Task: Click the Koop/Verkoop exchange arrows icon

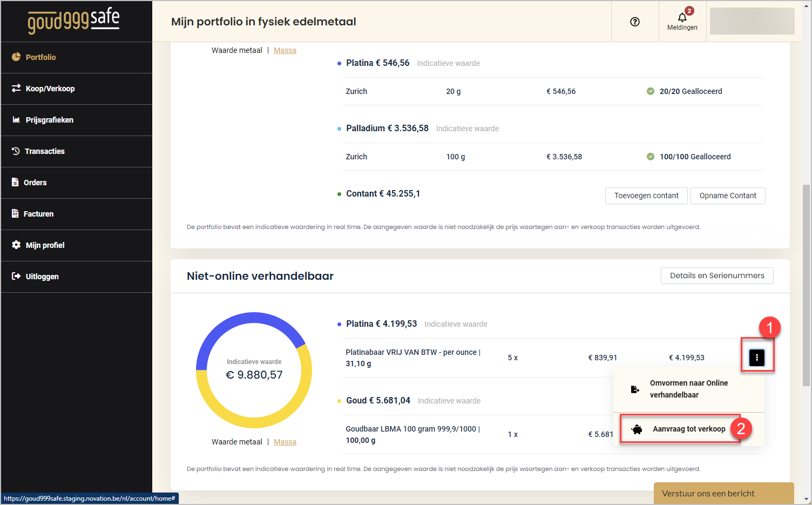Action: tap(16, 88)
